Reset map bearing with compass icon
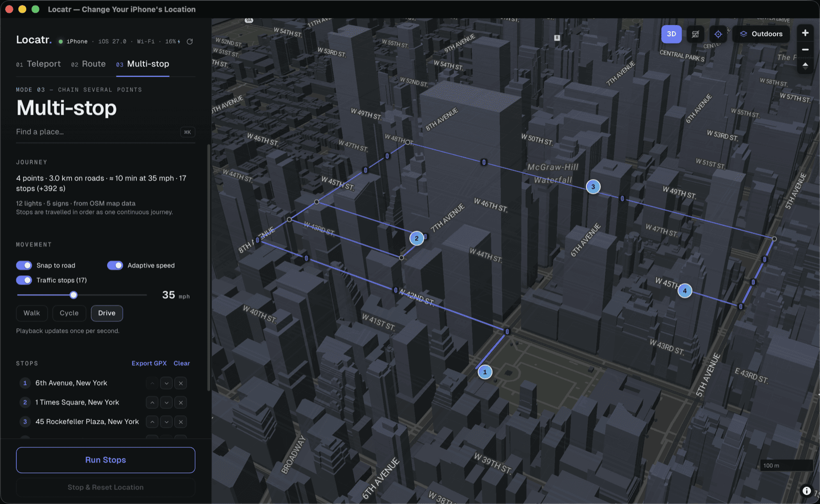The image size is (820, 504). [805, 66]
